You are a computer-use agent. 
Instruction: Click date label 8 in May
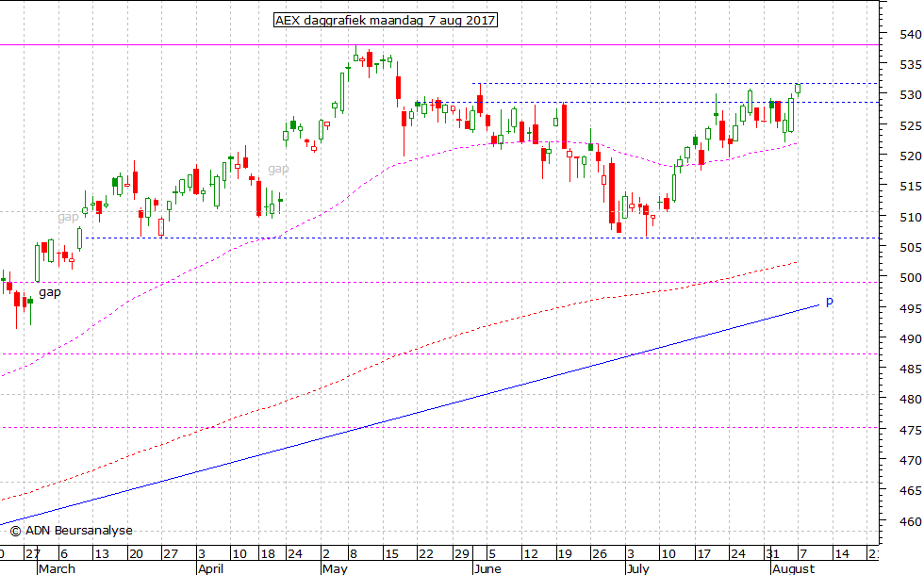pyautogui.click(x=353, y=554)
